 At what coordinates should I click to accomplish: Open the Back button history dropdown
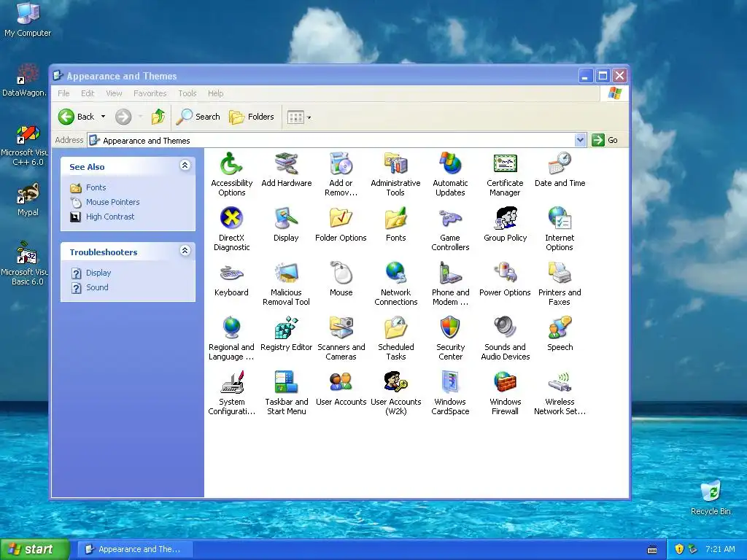(x=103, y=117)
